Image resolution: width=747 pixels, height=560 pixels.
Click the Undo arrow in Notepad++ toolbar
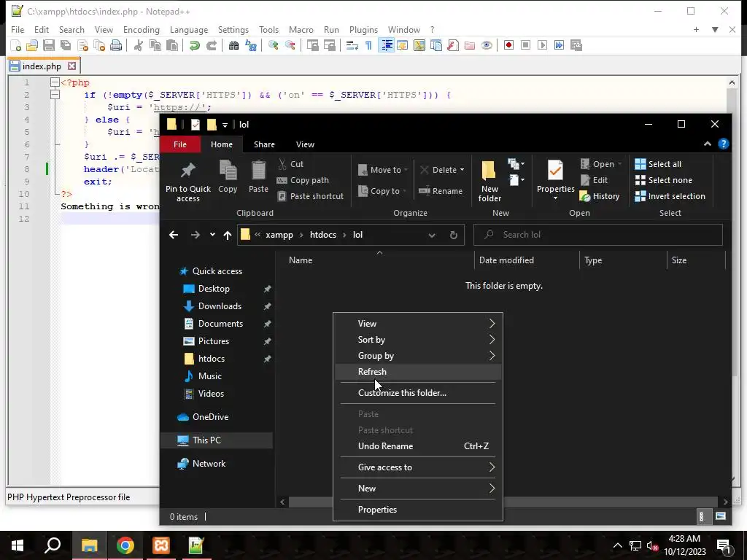point(194,46)
